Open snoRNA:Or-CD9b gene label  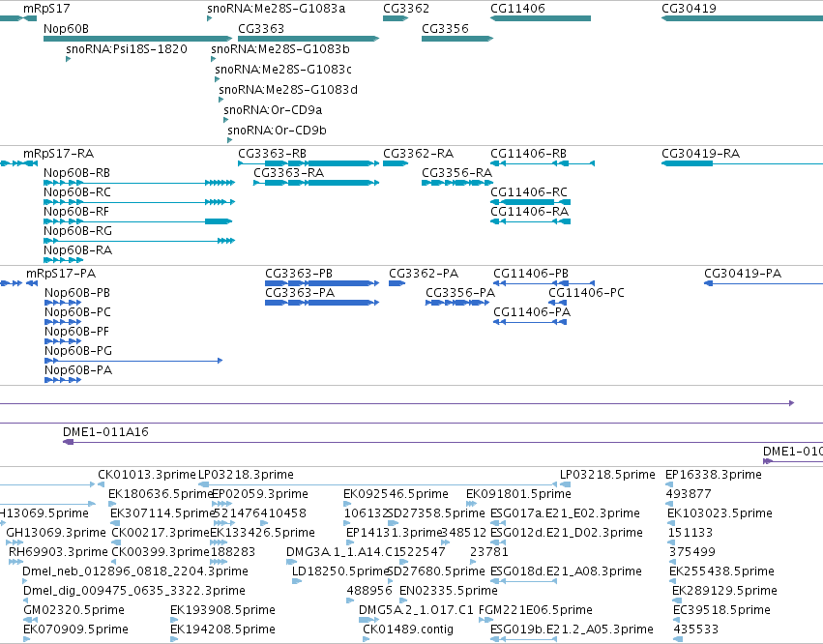pos(277,131)
